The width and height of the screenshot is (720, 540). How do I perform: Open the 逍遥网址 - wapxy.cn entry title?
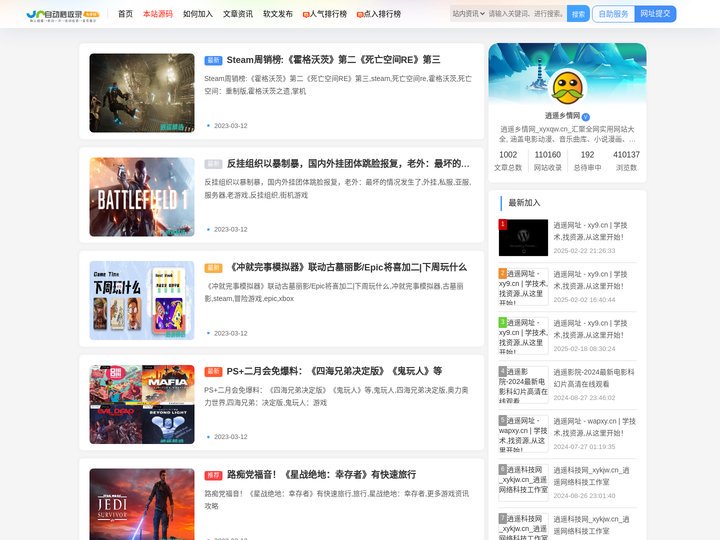click(594, 427)
